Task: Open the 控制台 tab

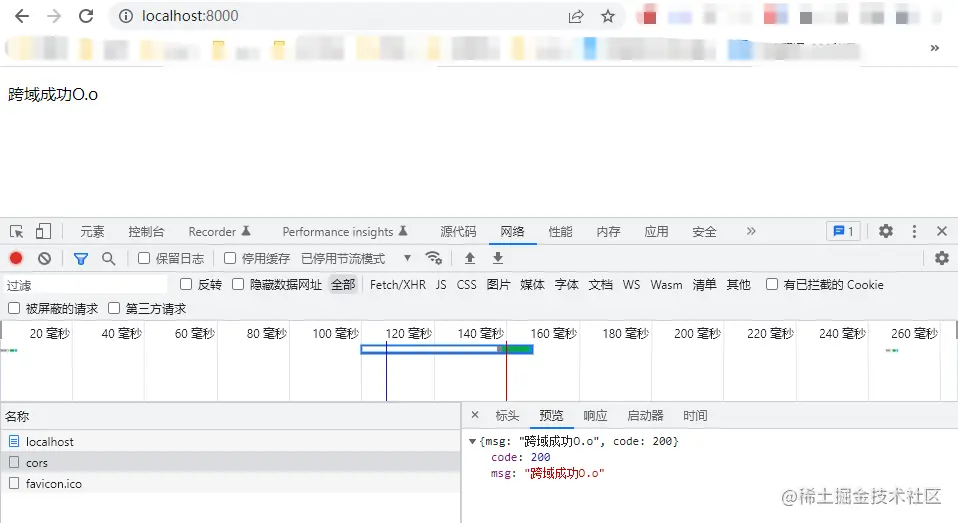Action: [x=146, y=232]
